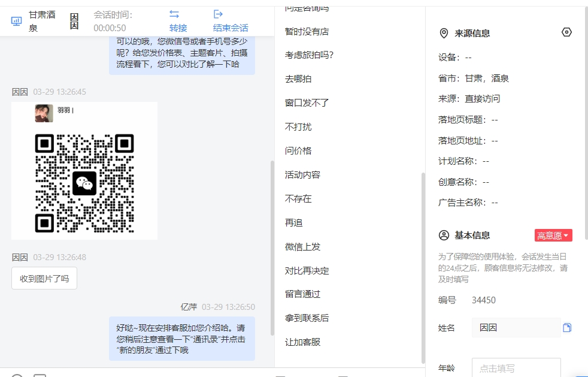Pick the 不存在 quick reply
Image resolution: width=588 pixels, height=377 pixels.
tap(298, 198)
